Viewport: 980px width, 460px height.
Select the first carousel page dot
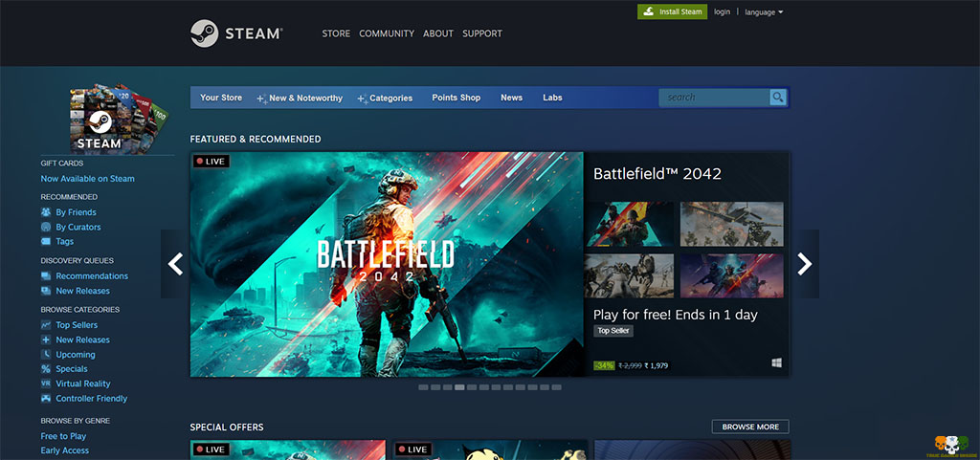pyautogui.click(x=423, y=387)
